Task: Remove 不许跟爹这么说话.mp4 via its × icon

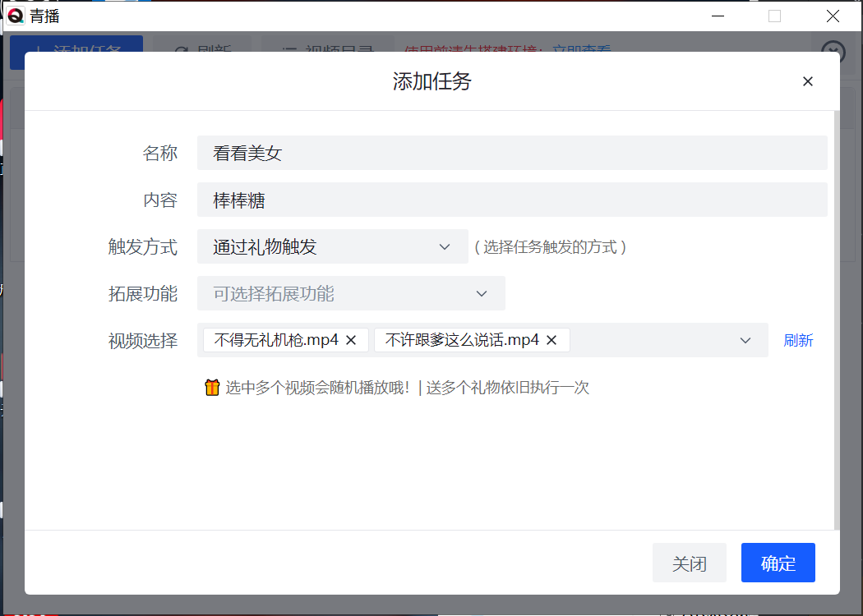Action: click(x=552, y=339)
